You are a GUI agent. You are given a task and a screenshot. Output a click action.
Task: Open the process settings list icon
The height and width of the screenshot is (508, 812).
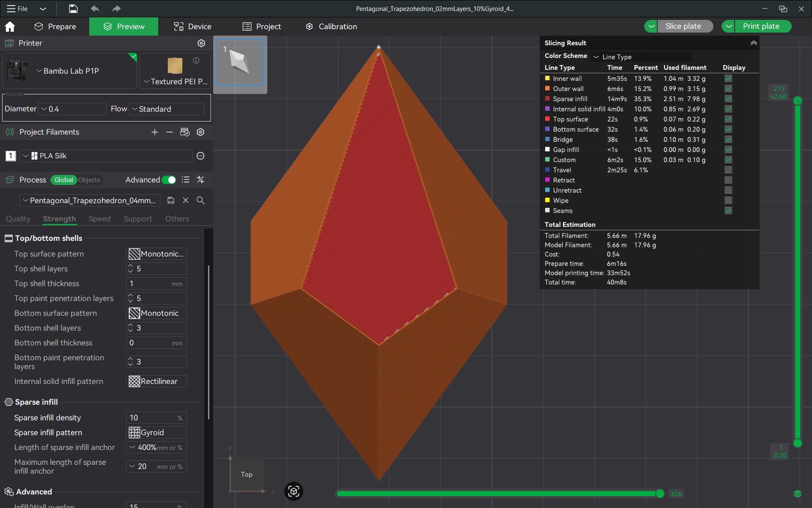(x=185, y=180)
